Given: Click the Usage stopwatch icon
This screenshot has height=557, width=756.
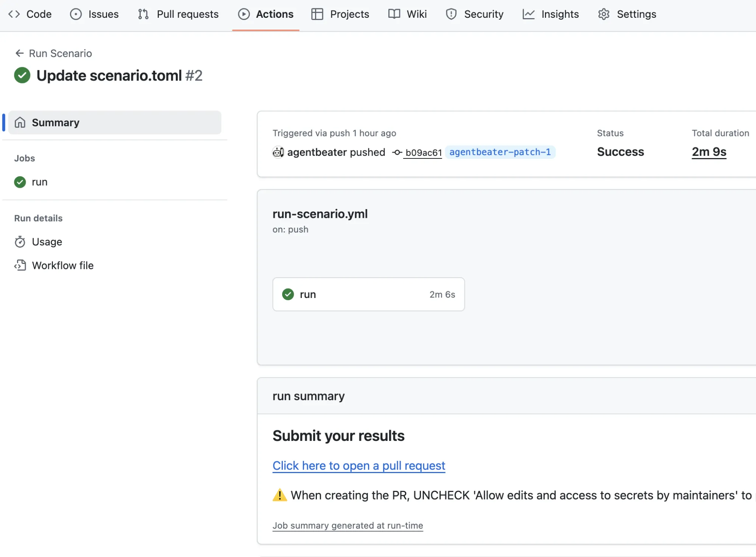Looking at the screenshot, I should (20, 242).
